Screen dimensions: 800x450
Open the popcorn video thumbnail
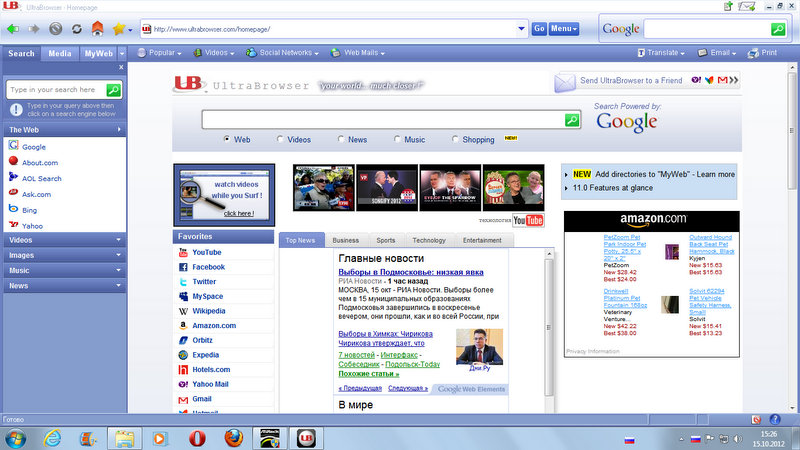pos(513,188)
